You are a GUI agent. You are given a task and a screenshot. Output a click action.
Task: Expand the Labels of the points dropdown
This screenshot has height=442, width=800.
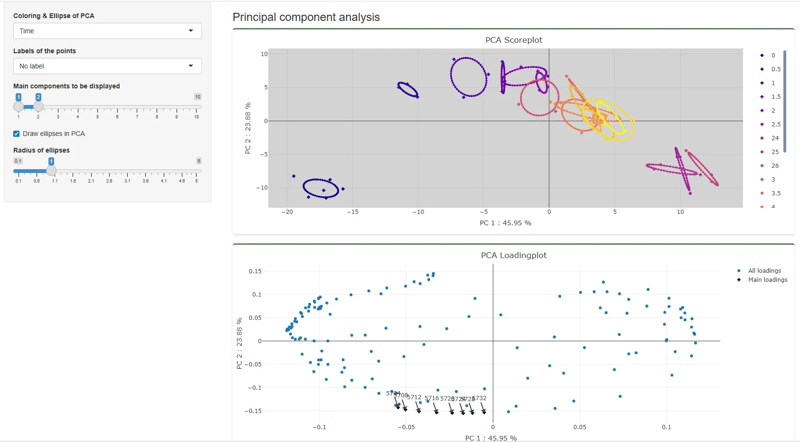click(107, 66)
